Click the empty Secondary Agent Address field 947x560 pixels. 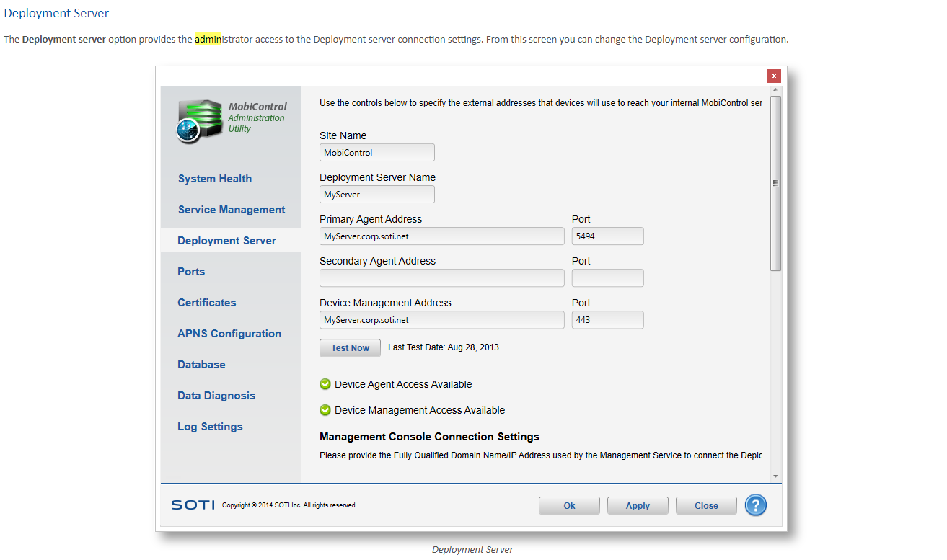tap(442, 277)
